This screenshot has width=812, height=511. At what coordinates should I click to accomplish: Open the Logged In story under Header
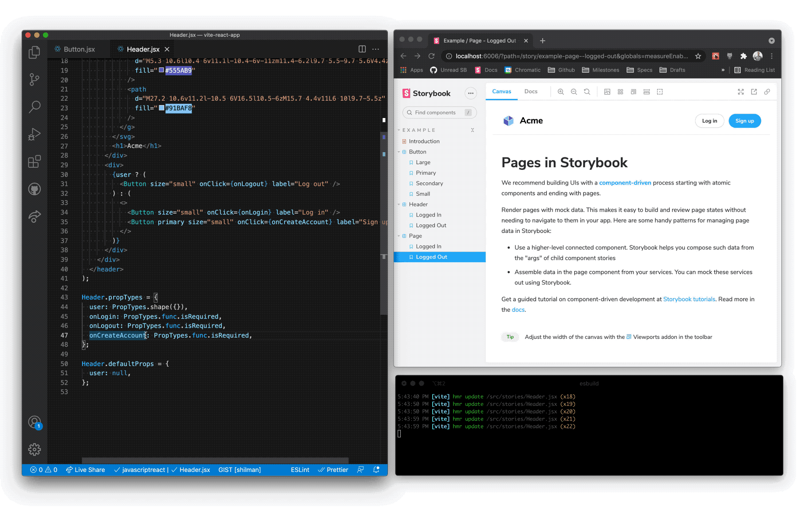[x=428, y=215]
